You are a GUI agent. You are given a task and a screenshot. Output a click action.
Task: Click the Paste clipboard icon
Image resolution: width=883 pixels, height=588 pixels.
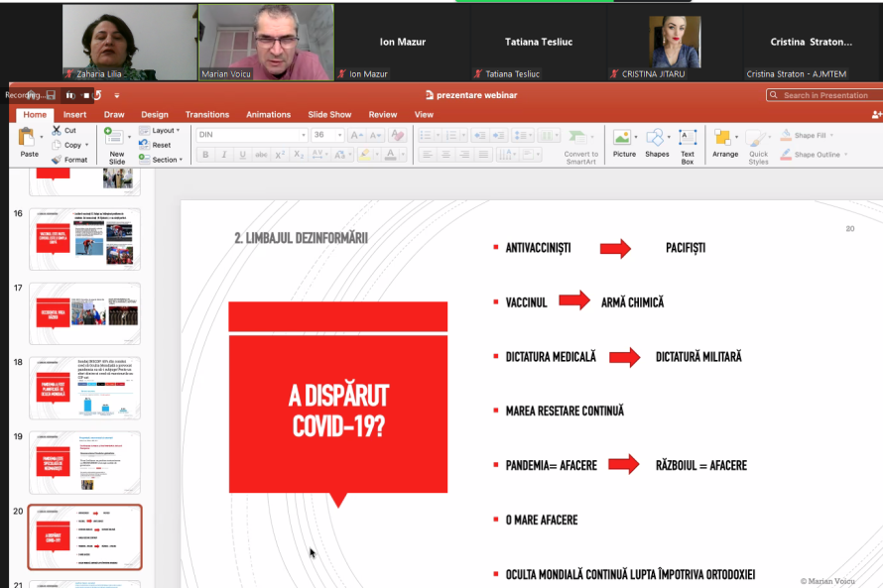point(28,139)
